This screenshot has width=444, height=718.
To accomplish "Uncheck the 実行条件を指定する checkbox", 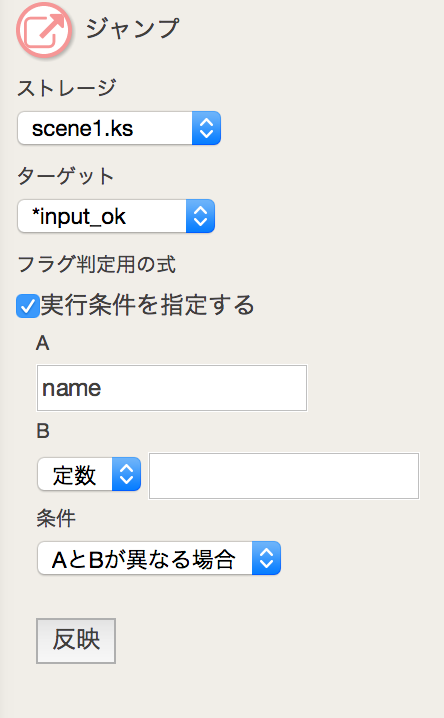I will 27,306.
